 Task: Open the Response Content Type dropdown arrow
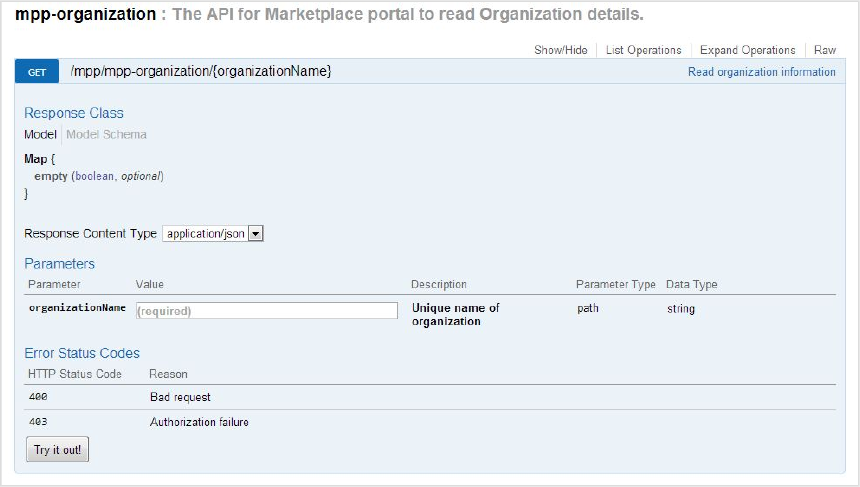256,234
